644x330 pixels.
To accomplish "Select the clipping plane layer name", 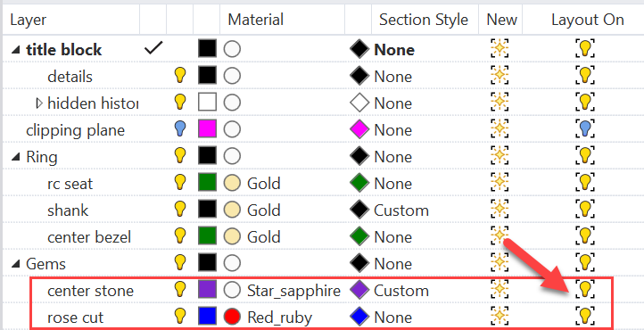I will 75,130.
